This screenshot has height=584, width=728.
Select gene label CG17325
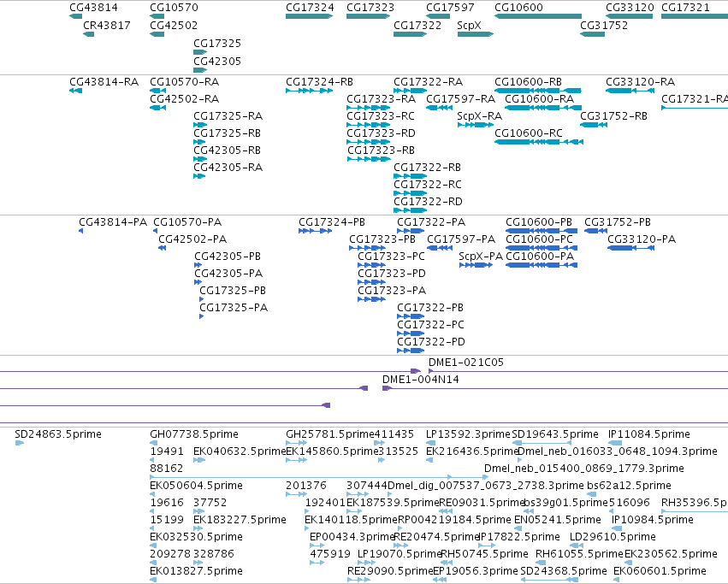(x=217, y=43)
